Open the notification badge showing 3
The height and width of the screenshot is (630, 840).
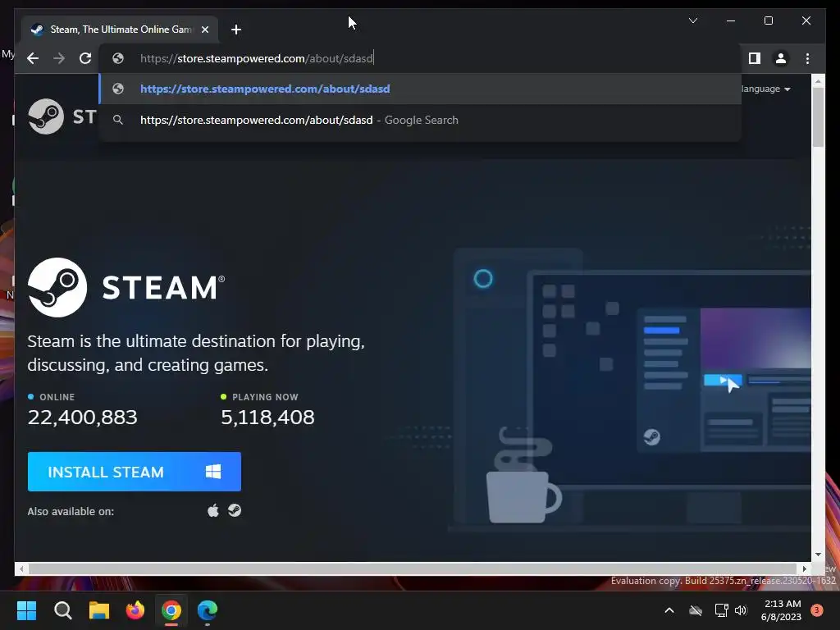tap(817, 610)
